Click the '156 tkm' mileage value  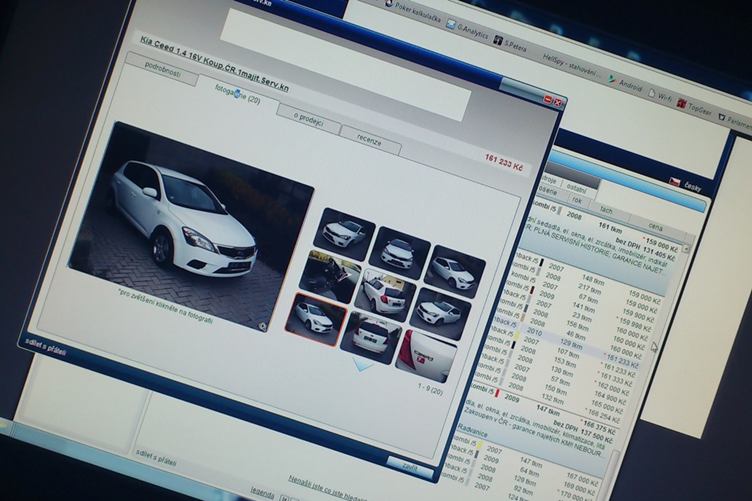pos(577,325)
